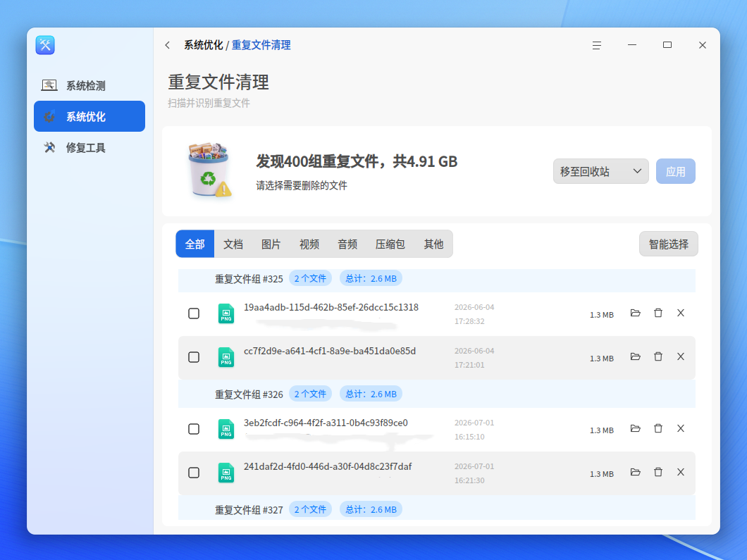Click 总计: 2.6 MB badge of group #326
Screen dimensions: 747x560
click(x=371, y=394)
